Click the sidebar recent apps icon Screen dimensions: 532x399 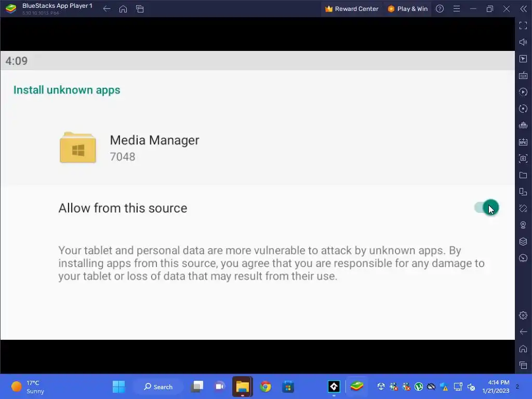tap(523, 365)
